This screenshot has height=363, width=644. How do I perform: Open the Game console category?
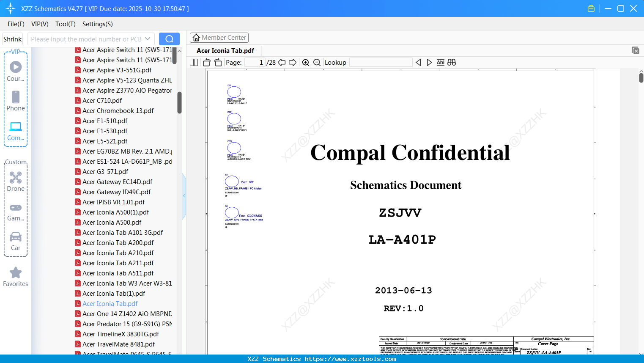point(16,212)
